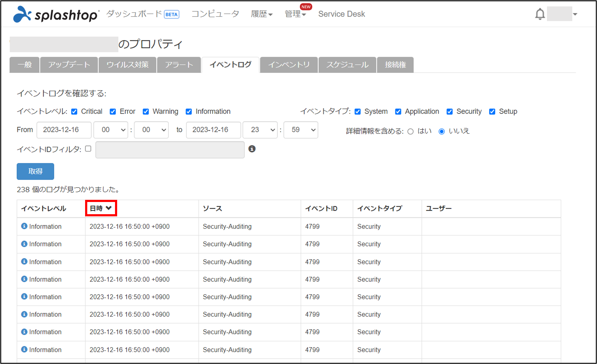
Task: Sort by the 日時 column header
Action: coord(101,208)
